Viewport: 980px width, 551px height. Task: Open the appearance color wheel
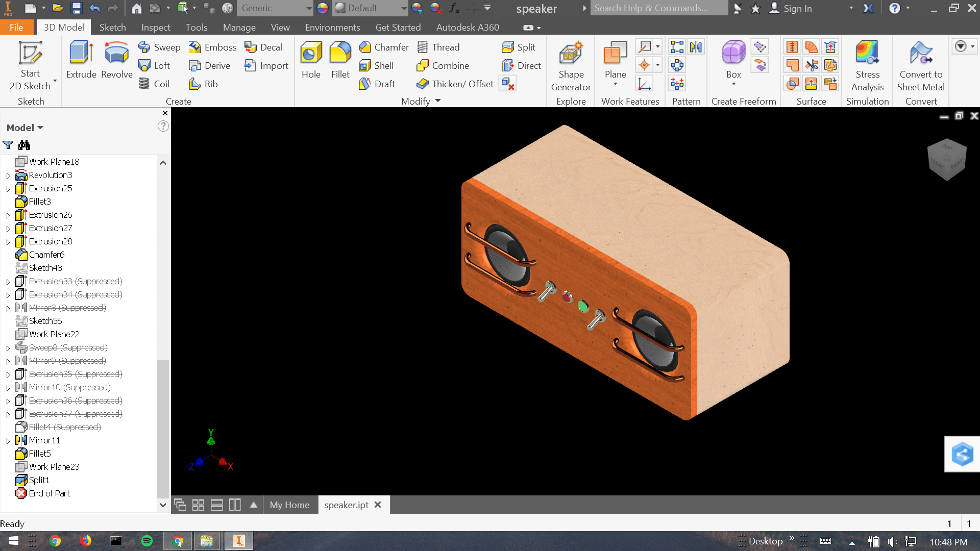(322, 8)
